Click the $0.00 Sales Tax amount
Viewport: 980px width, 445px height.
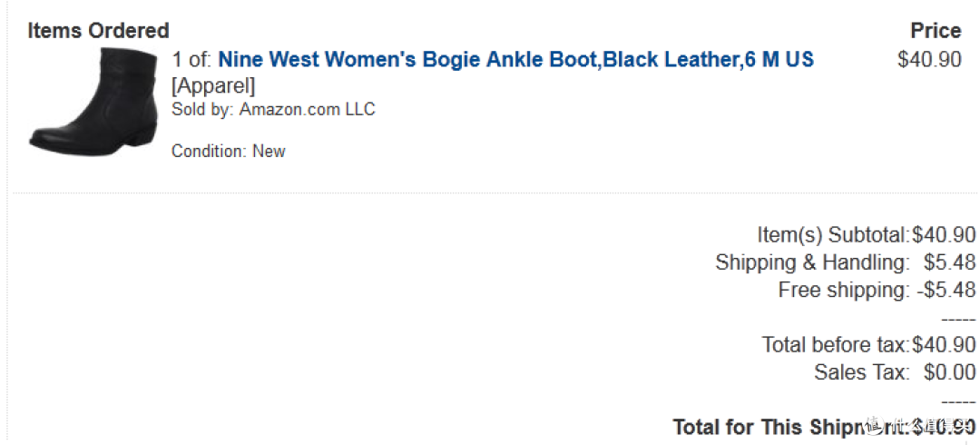coord(949,372)
